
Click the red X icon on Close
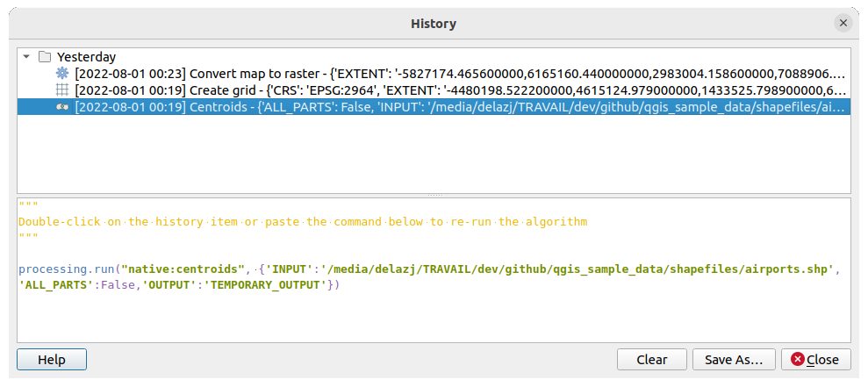[x=797, y=360]
